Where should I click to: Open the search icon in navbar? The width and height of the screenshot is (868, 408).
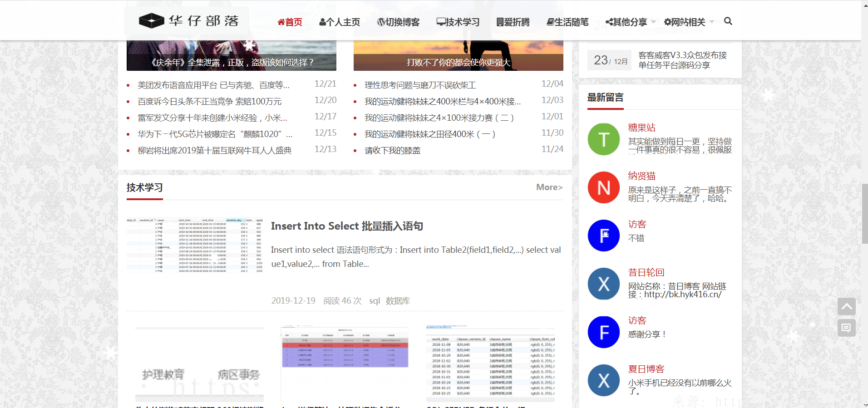click(728, 21)
